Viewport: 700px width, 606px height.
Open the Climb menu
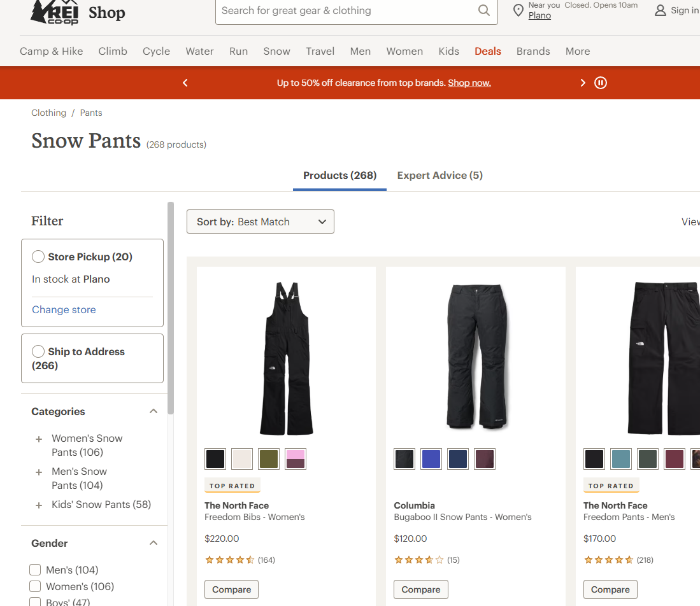[113, 52]
